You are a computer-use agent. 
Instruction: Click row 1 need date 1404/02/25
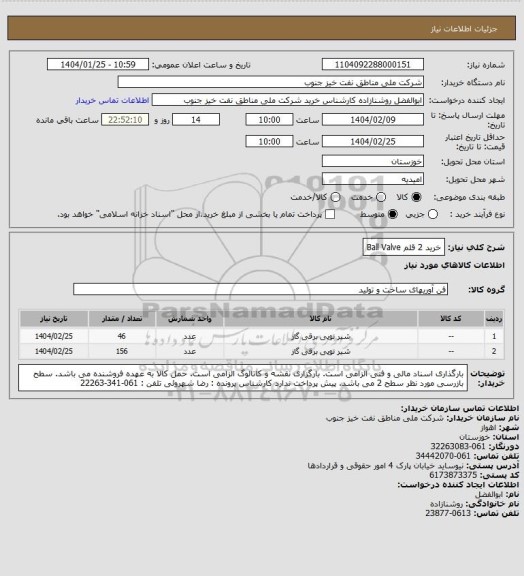click(54, 336)
